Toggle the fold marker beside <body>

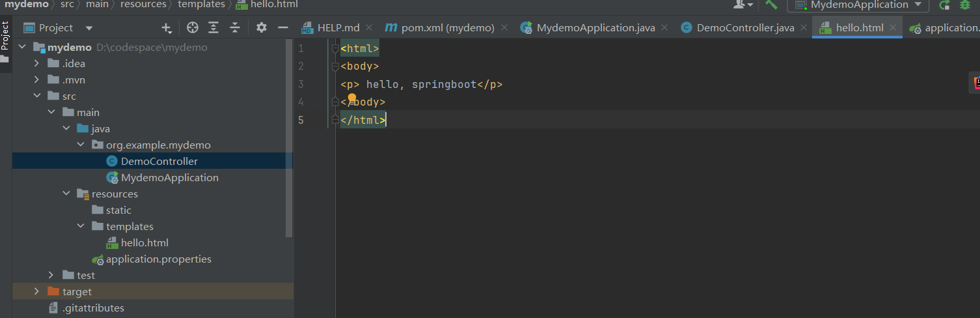pos(335,66)
